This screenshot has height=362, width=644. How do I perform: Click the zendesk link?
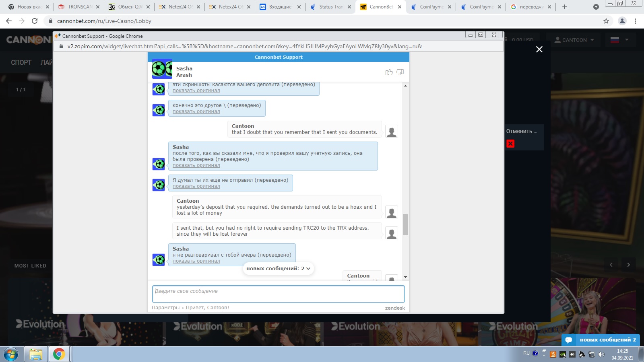click(395, 308)
